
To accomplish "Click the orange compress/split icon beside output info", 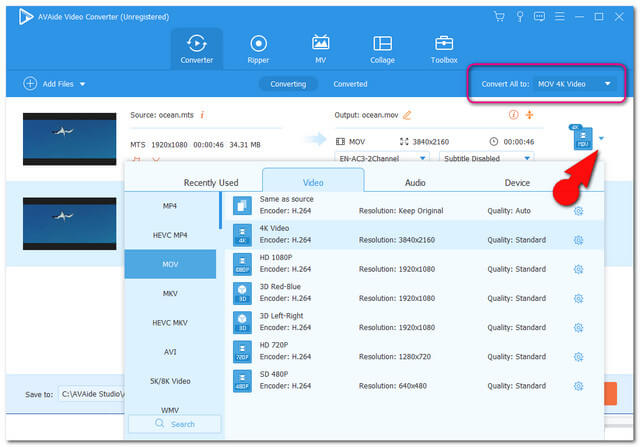I will point(530,115).
